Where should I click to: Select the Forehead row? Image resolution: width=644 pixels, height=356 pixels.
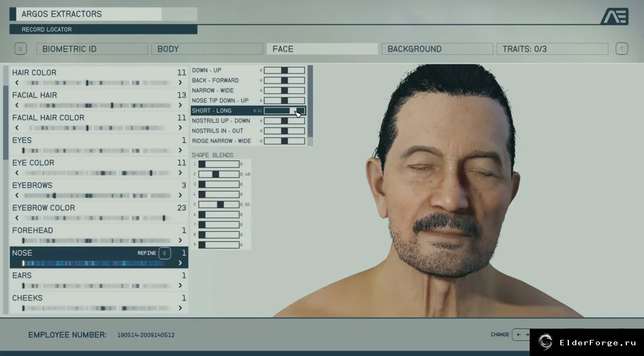pyautogui.click(x=99, y=235)
